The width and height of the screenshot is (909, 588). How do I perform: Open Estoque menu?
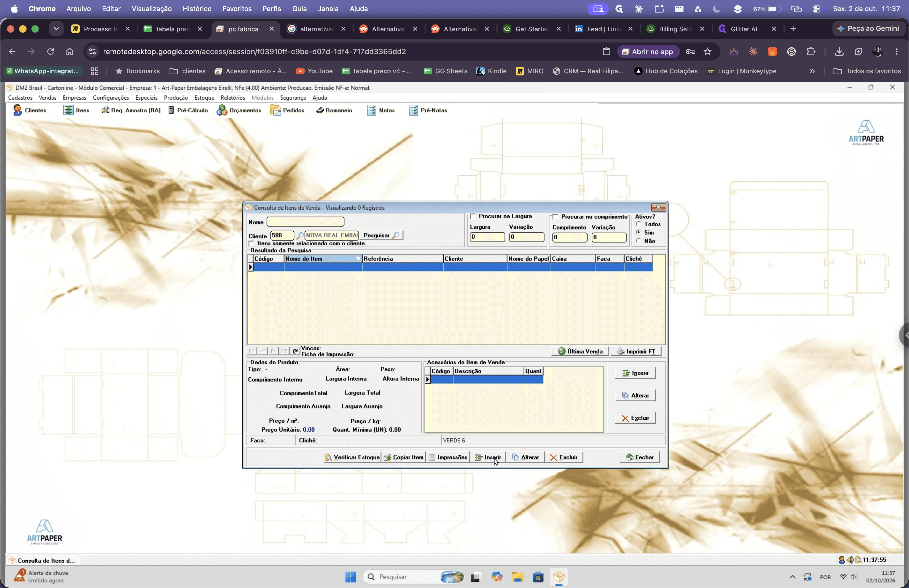point(204,98)
